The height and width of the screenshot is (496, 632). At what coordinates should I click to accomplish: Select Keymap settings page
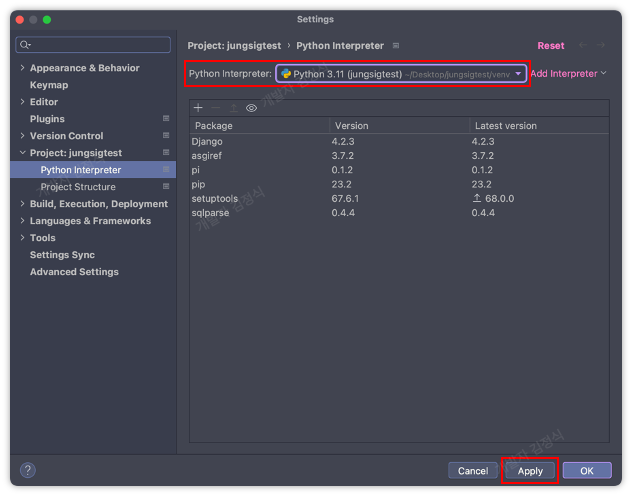pyautogui.click(x=49, y=85)
